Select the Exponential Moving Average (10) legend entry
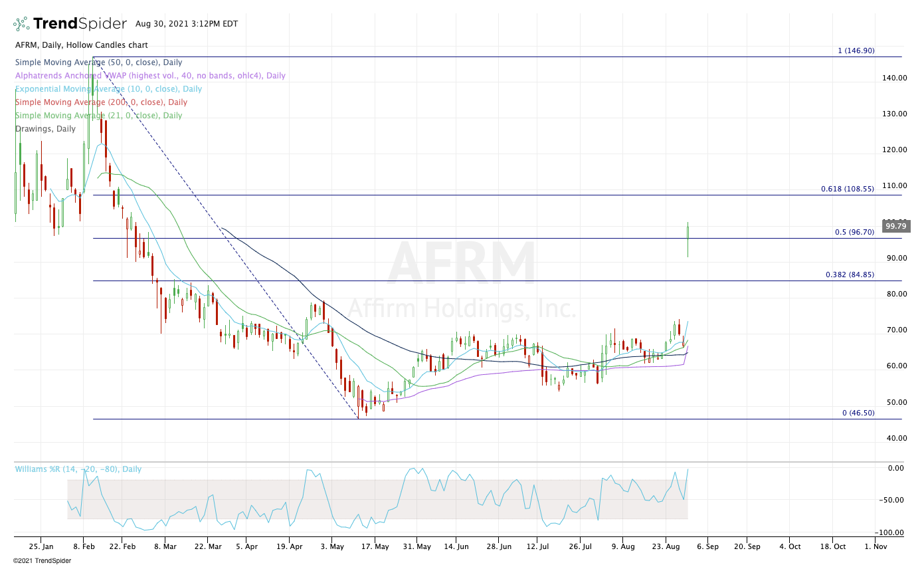The image size is (924, 567). pos(108,89)
